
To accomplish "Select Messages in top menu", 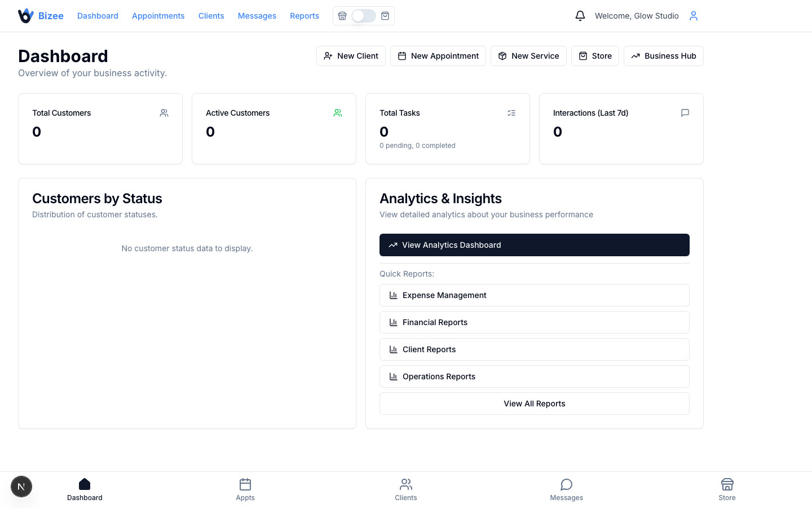I will click(257, 16).
